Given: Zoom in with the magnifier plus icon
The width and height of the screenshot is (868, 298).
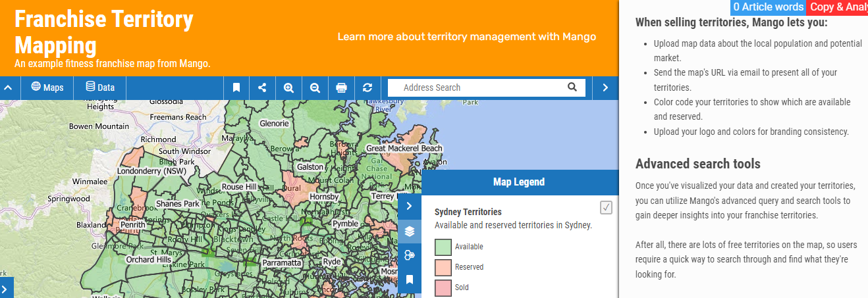Looking at the screenshot, I should (x=288, y=87).
